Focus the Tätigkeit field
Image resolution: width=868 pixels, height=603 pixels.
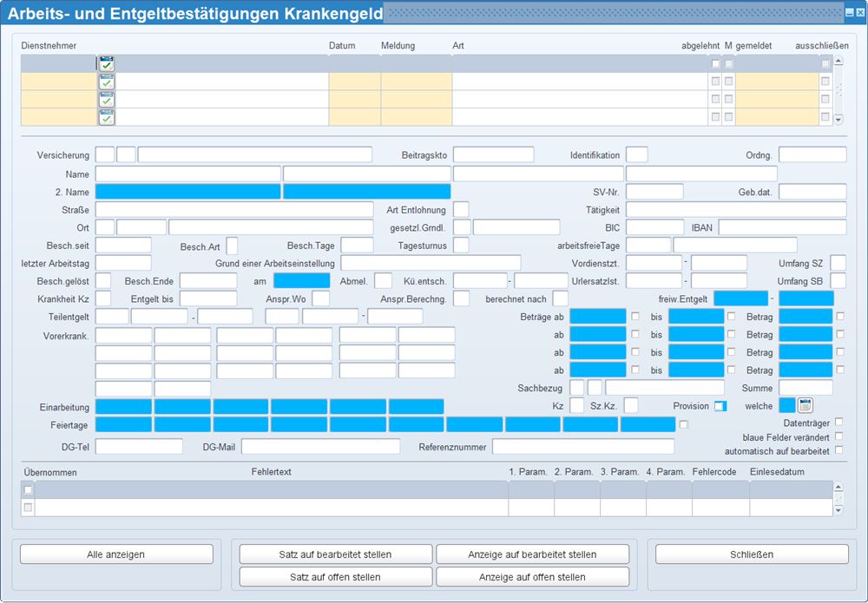point(736,210)
